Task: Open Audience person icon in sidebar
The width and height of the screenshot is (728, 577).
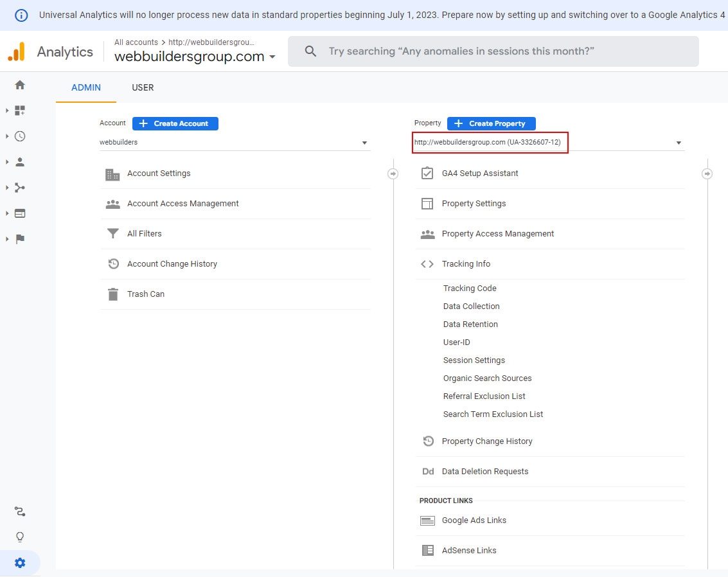Action: pos(20,162)
